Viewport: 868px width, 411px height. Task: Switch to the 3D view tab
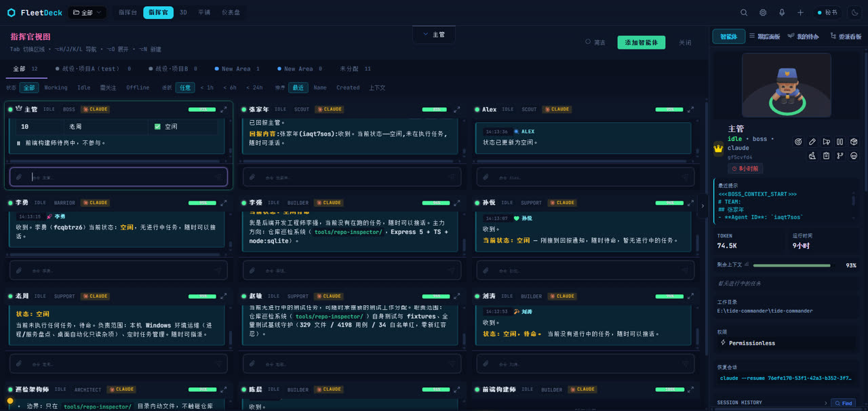[183, 12]
